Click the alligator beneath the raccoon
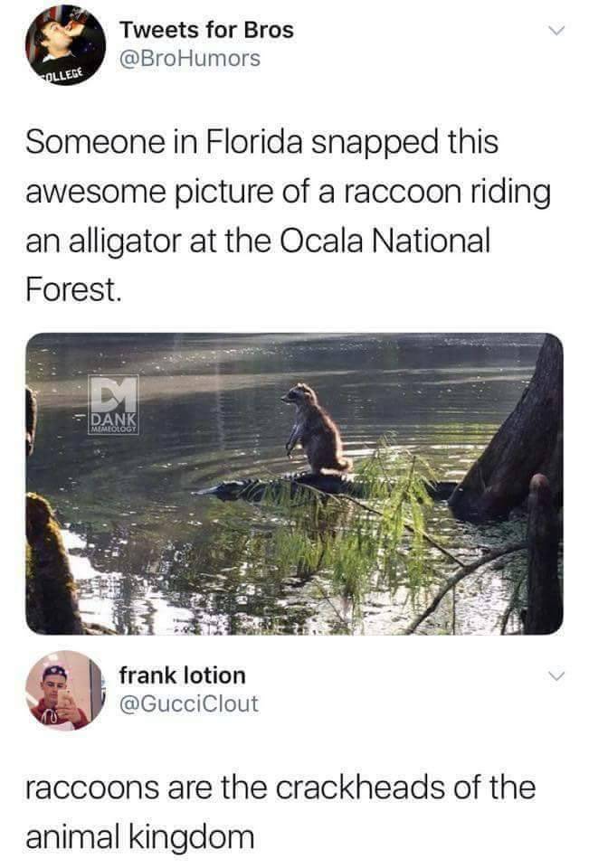 click(x=271, y=486)
